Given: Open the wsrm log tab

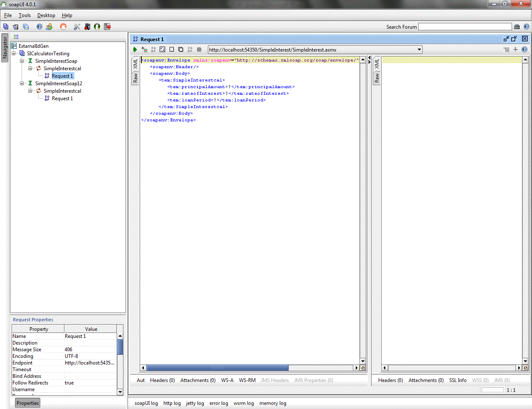Looking at the screenshot, I should coord(244,403).
